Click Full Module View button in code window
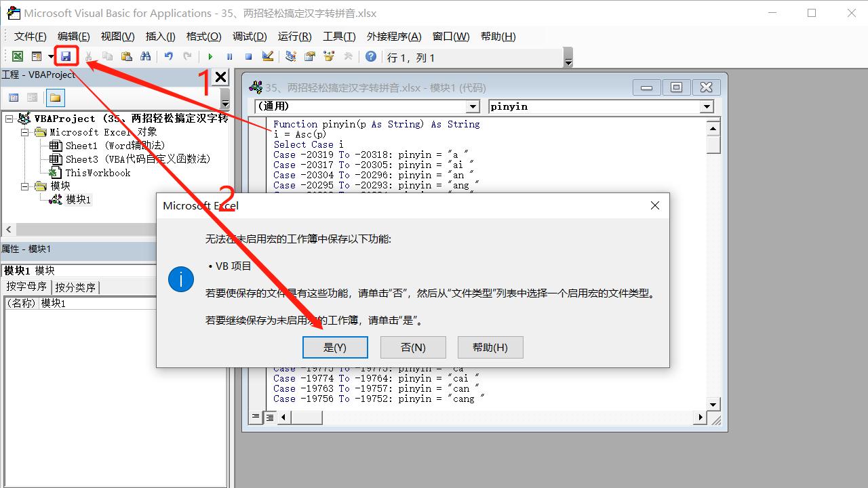The image size is (868, 488). coord(269,417)
